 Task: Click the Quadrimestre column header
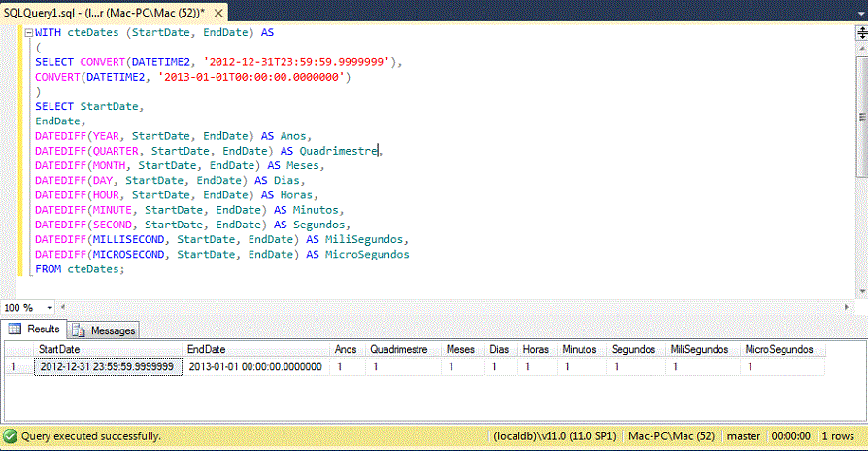click(404, 350)
